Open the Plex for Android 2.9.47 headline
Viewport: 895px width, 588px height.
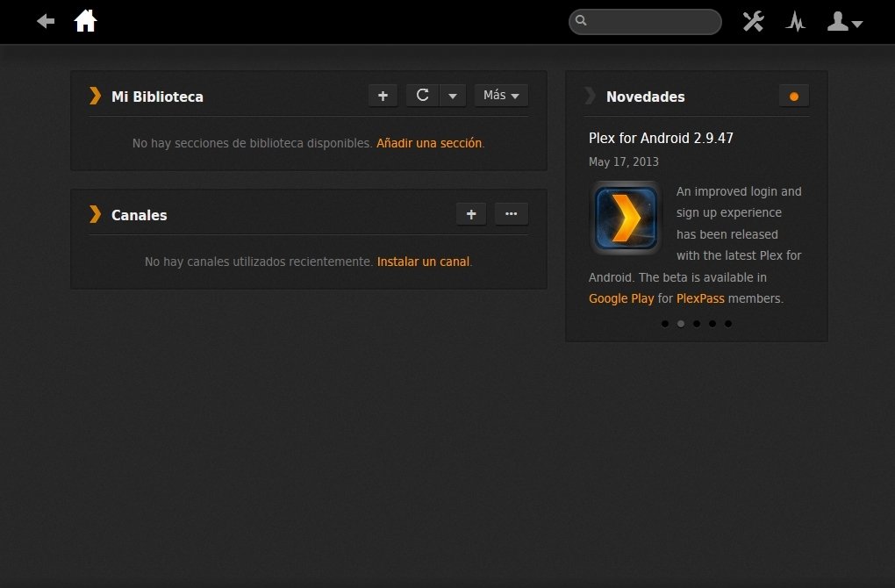tap(661, 138)
